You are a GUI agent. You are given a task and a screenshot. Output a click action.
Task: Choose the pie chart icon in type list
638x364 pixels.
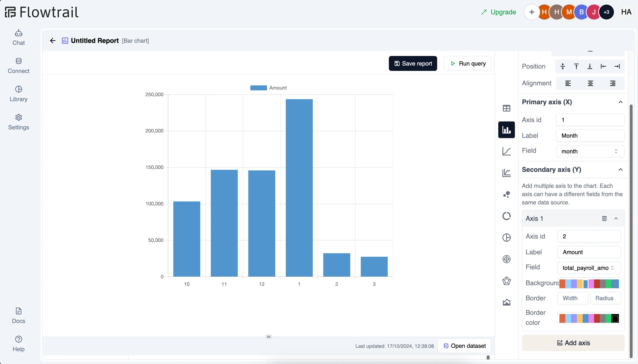click(506, 238)
